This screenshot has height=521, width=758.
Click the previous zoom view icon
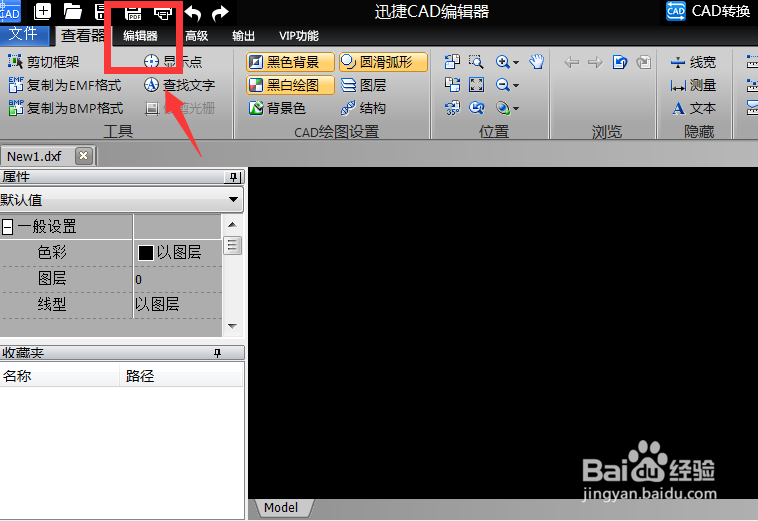(x=476, y=108)
